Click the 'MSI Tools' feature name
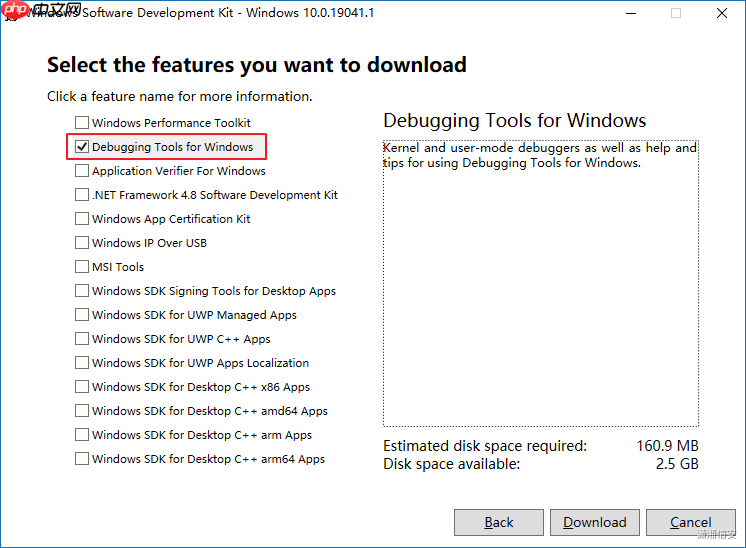 click(x=118, y=267)
